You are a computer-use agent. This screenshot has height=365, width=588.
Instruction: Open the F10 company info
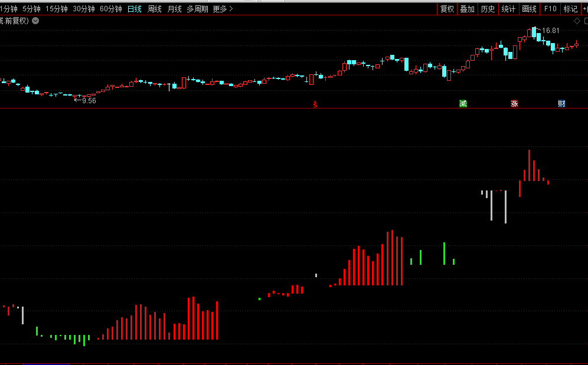[x=550, y=9]
